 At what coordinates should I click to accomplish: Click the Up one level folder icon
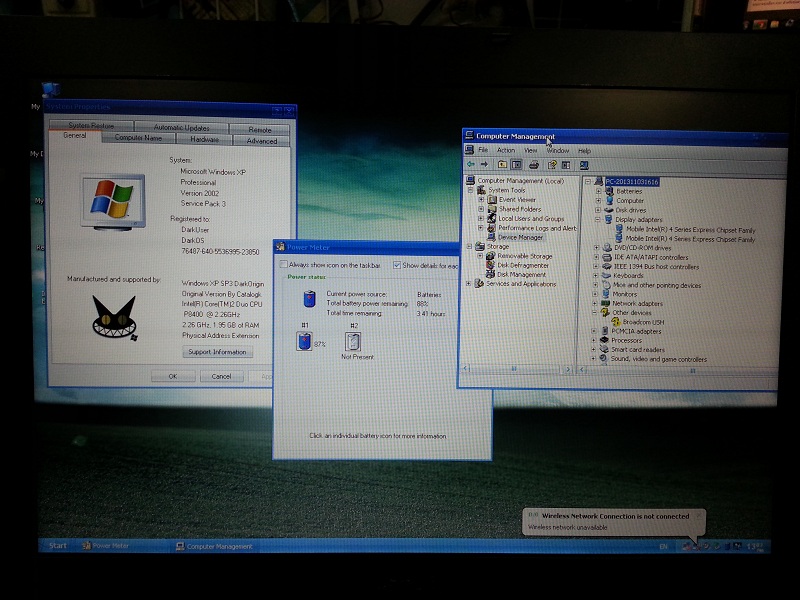tap(502, 165)
